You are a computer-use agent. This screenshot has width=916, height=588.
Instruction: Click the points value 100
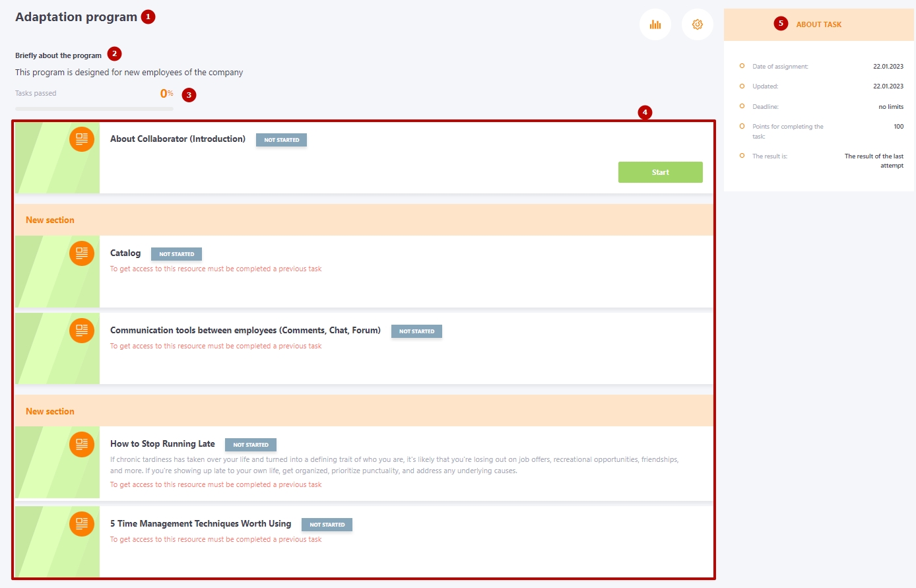coord(899,127)
